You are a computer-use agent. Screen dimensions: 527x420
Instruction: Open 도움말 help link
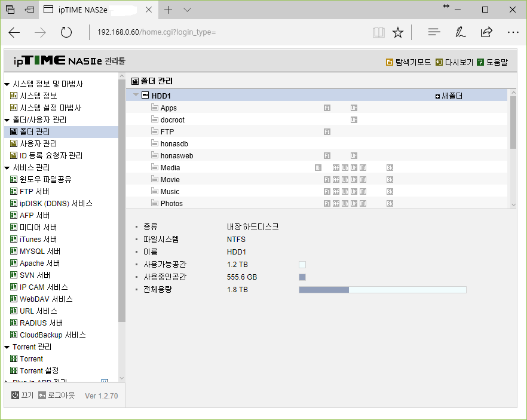pos(492,62)
